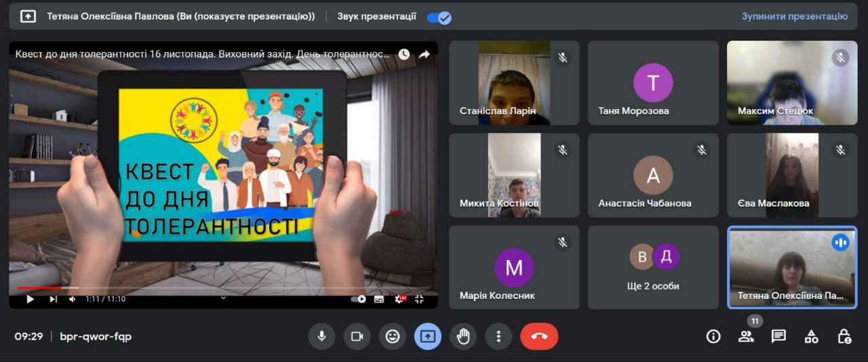
Task: Open the participants list
Action: click(746, 336)
